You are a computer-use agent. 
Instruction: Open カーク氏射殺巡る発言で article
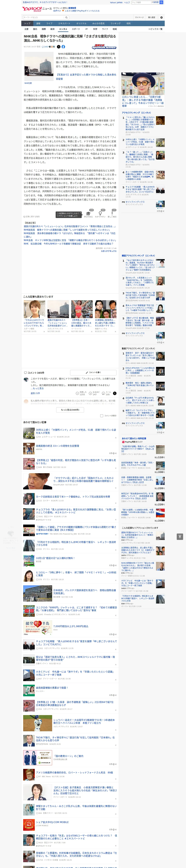pos(73,496)
